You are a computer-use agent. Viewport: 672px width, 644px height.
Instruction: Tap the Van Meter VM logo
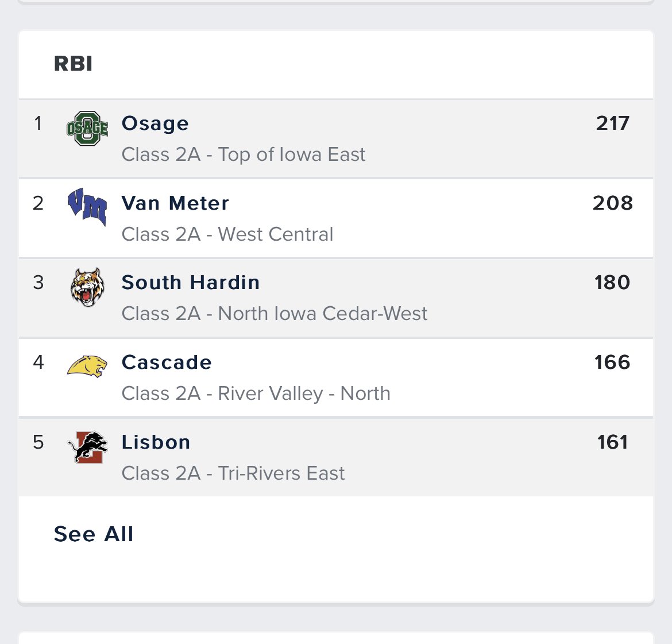tap(87, 207)
